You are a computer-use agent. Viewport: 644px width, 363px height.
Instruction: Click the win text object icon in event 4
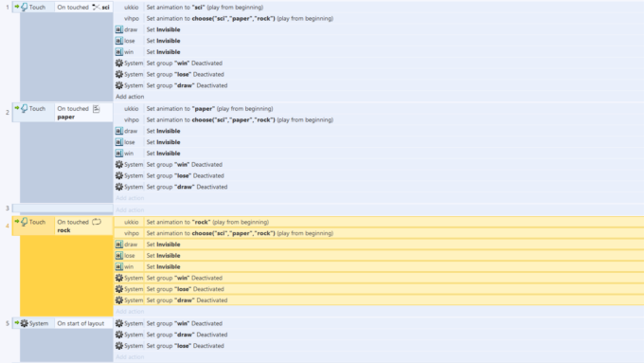118,266
